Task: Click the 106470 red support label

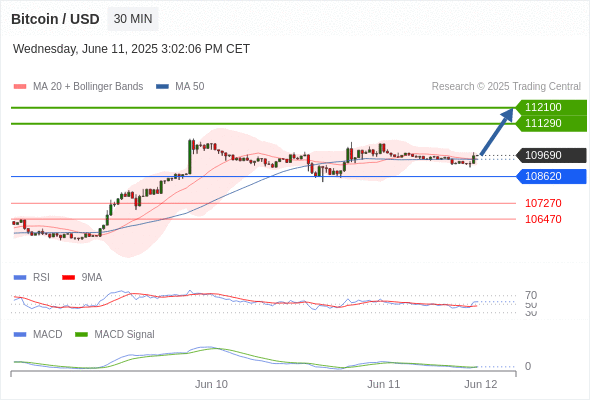Action: pyautogui.click(x=543, y=219)
